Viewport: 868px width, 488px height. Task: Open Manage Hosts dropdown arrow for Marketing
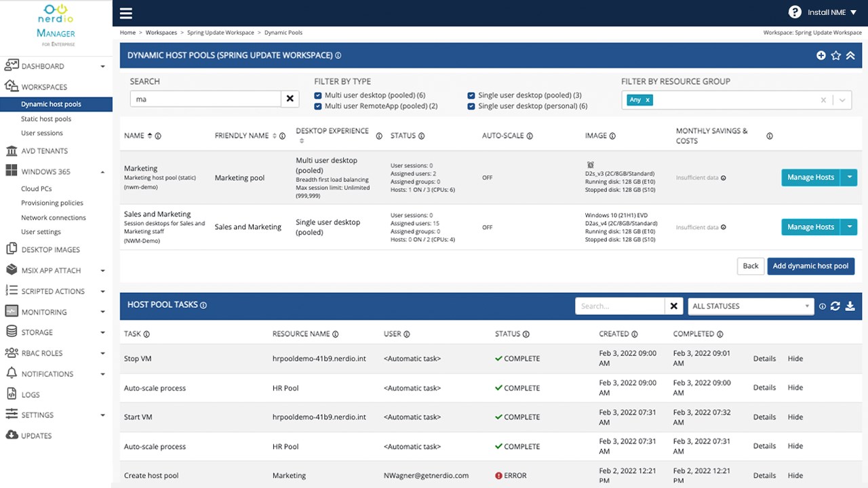tap(849, 178)
